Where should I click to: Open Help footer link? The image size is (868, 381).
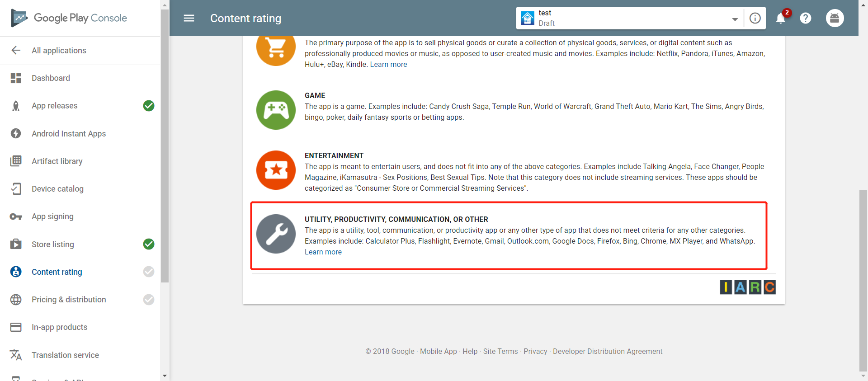[470, 351]
